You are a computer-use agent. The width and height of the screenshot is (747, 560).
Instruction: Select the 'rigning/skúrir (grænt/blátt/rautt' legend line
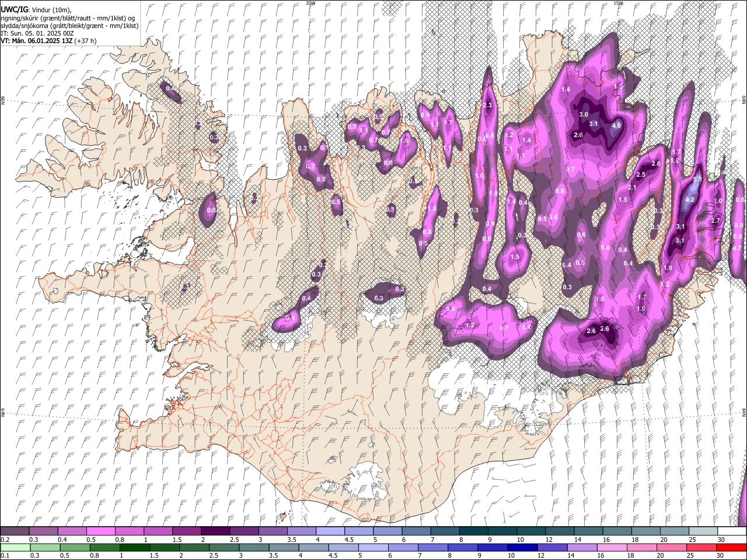point(68,17)
